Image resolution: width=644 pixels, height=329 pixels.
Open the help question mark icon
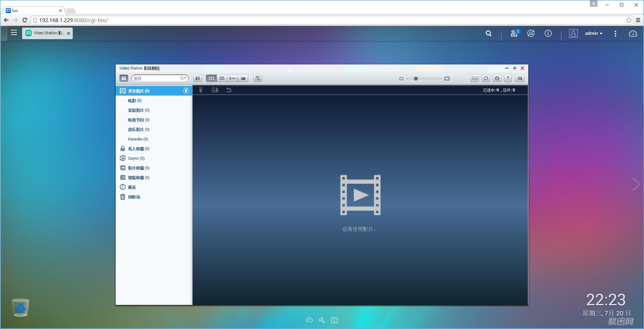pos(508,78)
